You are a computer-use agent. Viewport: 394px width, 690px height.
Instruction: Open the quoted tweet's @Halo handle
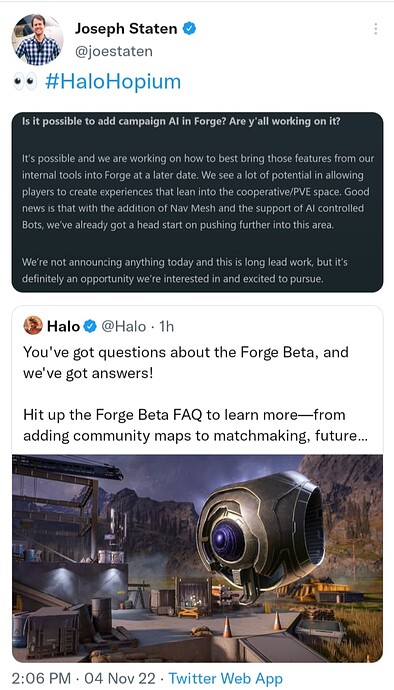(x=124, y=327)
